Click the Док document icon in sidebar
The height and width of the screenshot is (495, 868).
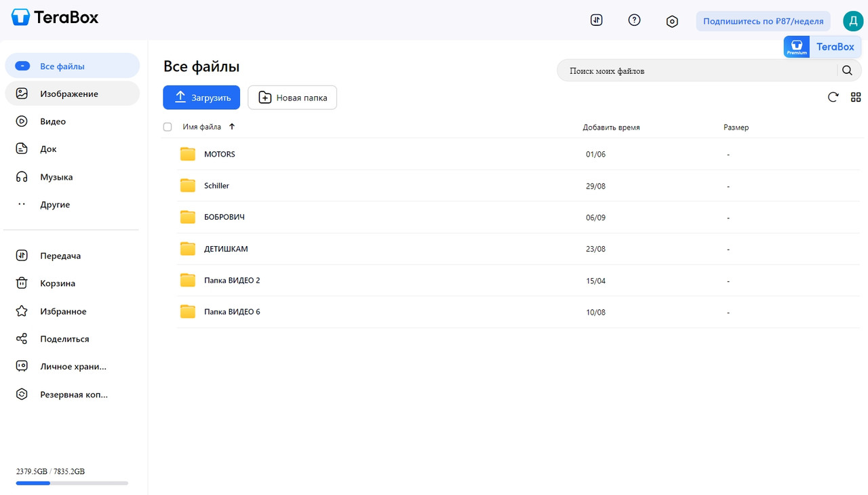pos(22,148)
